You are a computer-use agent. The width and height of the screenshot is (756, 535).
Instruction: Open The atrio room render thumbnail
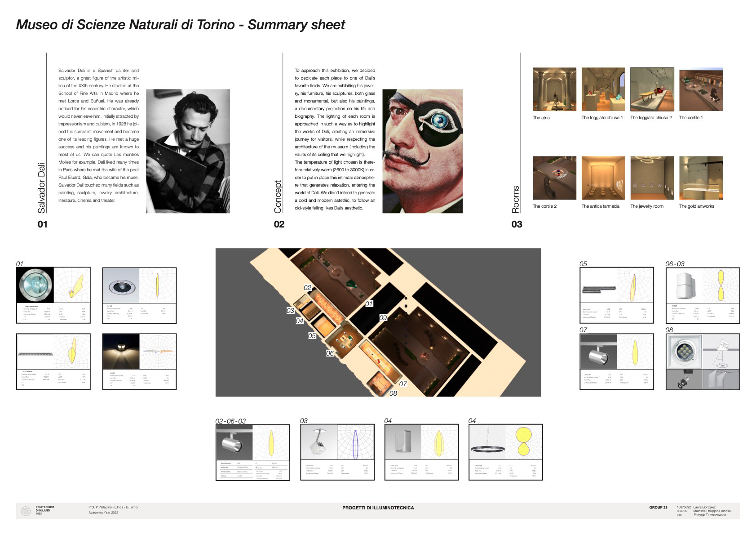coord(554,89)
